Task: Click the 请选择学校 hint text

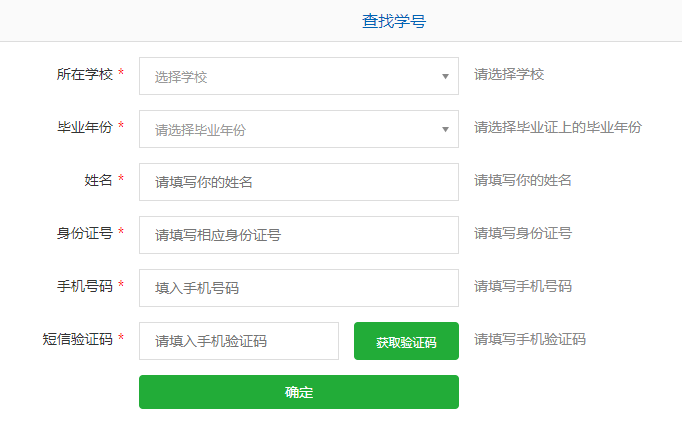Action: (509, 74)
